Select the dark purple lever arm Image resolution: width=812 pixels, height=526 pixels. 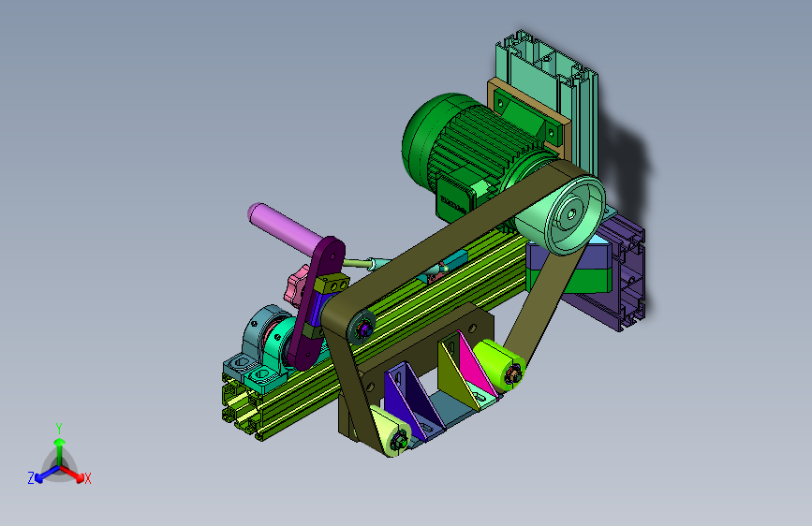(316, 303)
